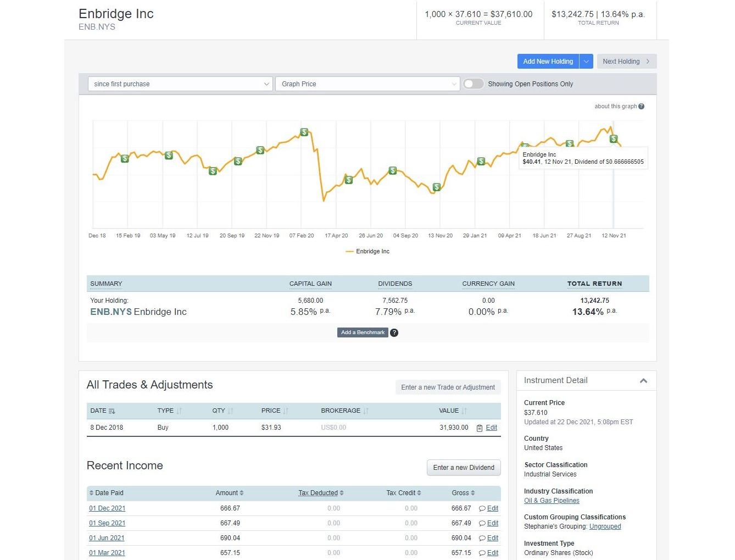The image size is (735, 560).
Task: Click the TOTAL RETURN summary column header
Action: tap(595, 284)
